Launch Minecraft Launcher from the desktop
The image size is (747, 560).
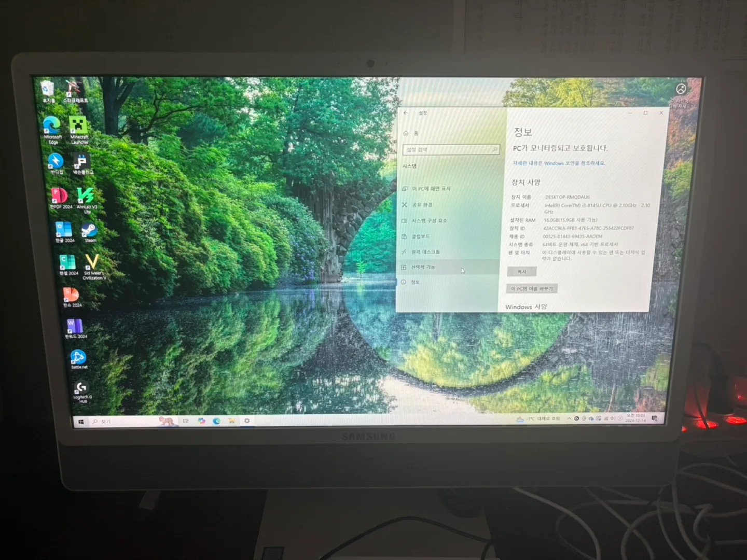click(79, 129)
